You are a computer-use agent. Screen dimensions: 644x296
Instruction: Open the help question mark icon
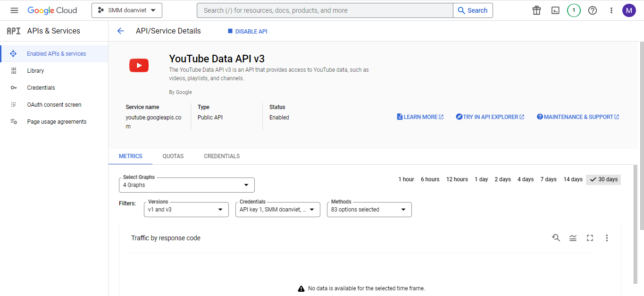tap(593, 10)
